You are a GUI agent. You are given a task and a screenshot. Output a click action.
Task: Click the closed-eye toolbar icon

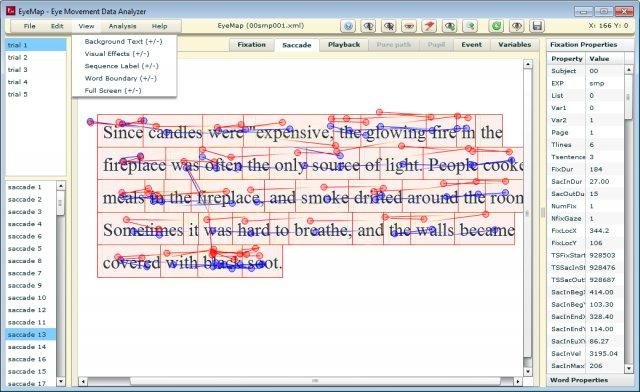coord(409,26)
